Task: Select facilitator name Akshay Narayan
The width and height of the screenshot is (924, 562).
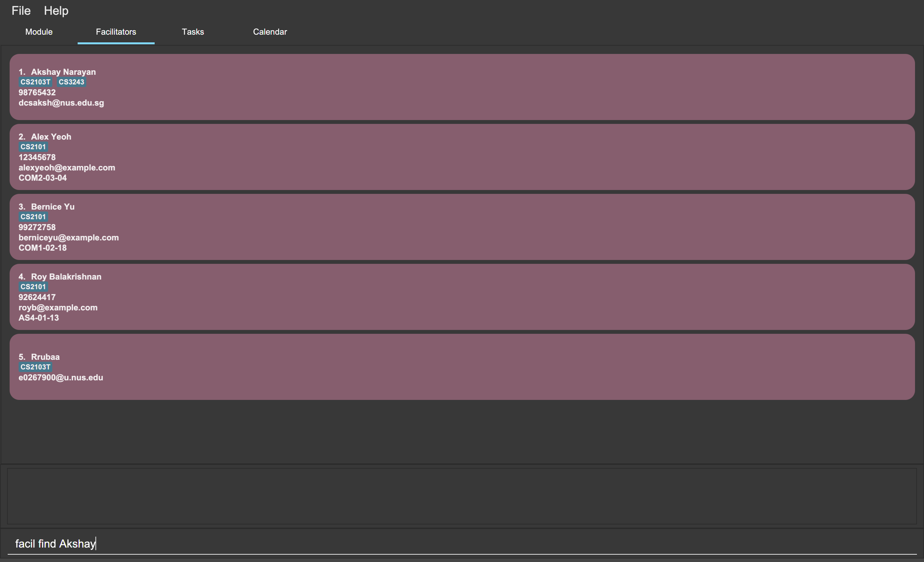Action: (64, 72)
